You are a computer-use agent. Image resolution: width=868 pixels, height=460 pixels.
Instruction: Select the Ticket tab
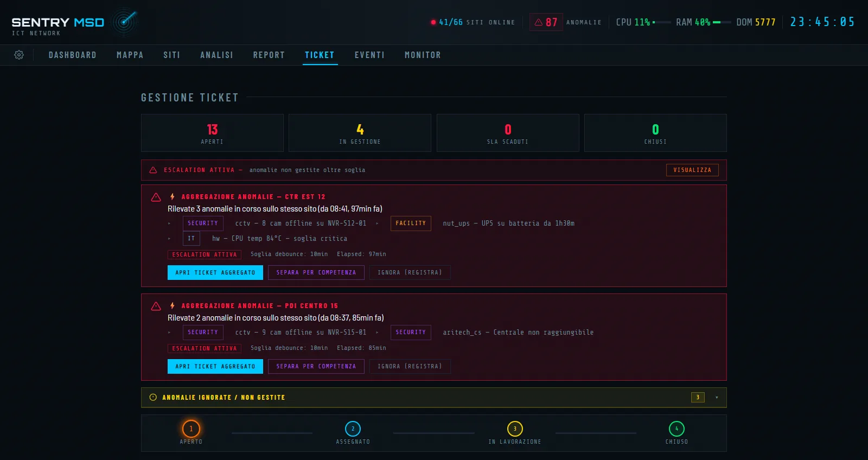tap(320, 55)
